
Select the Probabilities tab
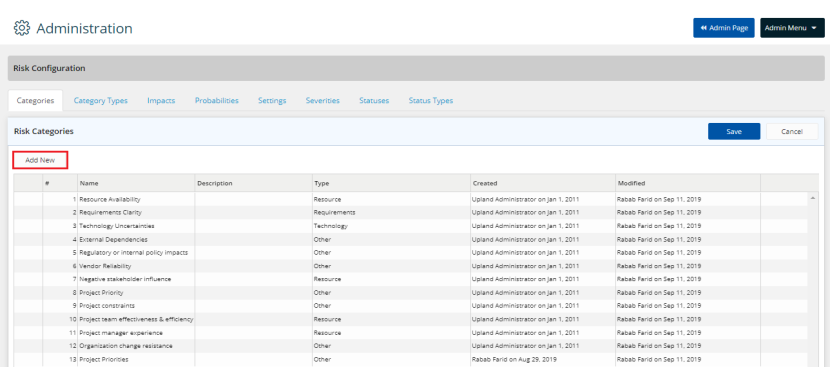(x=216, y=101)
